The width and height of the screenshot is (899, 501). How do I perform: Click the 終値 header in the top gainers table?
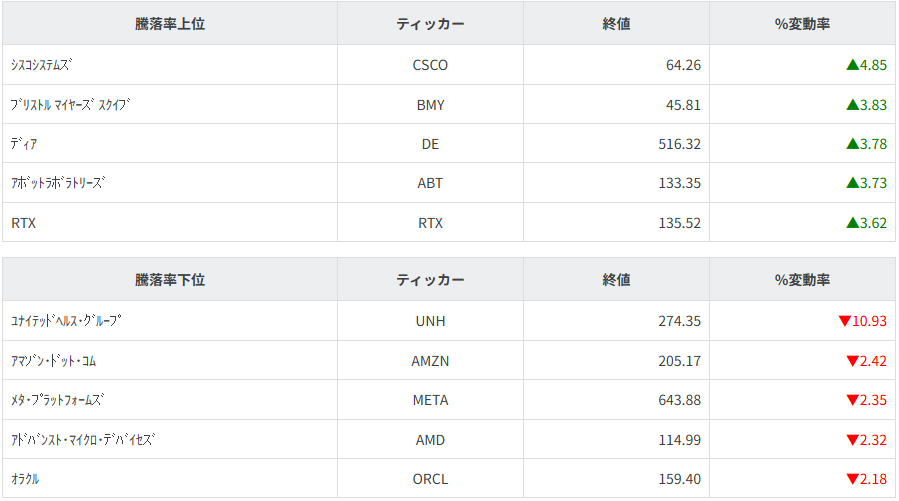[x=616, y=24]
